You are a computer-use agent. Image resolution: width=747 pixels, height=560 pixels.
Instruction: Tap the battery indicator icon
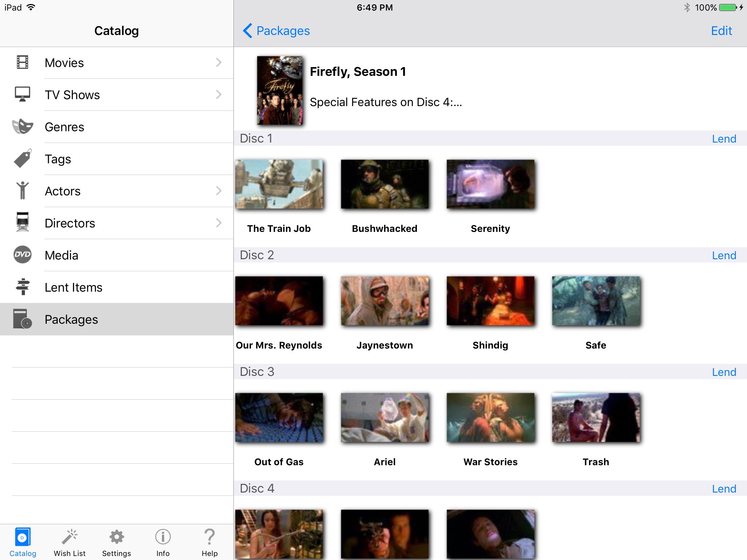click(729, 7)
